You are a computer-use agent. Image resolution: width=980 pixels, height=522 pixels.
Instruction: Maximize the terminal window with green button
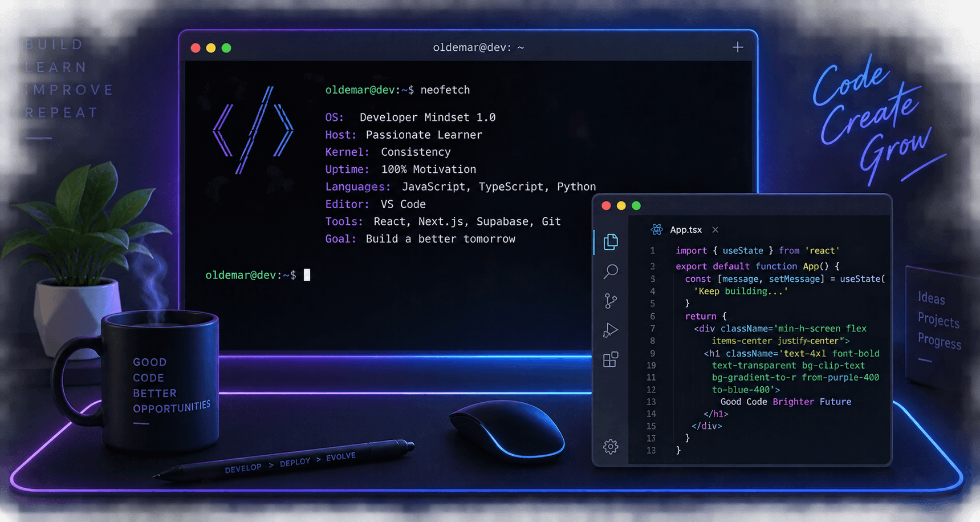tap(226, 48)
